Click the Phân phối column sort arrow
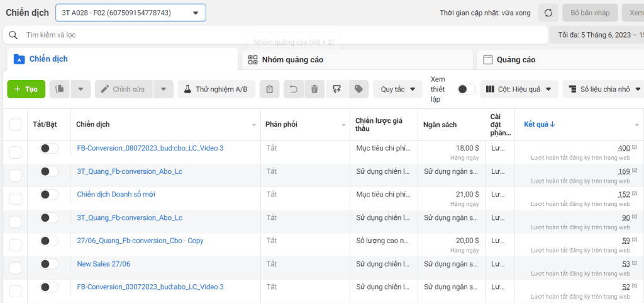 click(344, 125)
